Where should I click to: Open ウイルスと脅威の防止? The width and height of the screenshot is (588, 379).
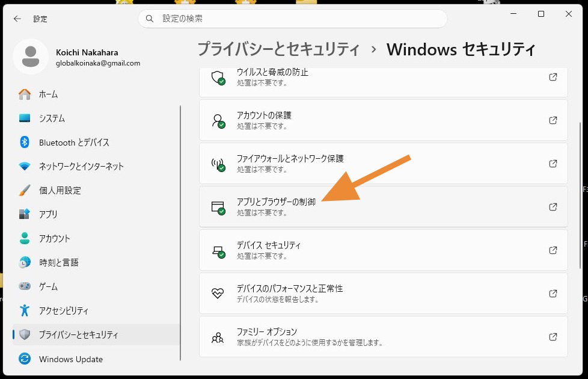coord(383,82)
